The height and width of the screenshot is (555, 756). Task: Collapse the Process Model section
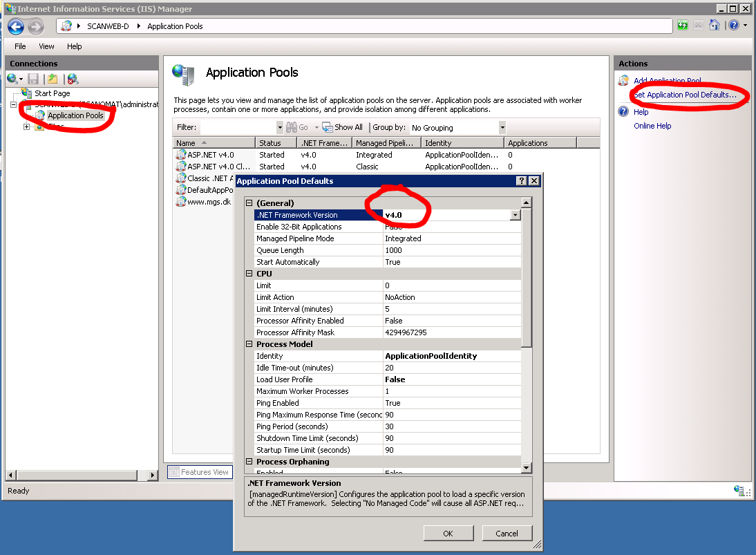[x=249, y=344]
